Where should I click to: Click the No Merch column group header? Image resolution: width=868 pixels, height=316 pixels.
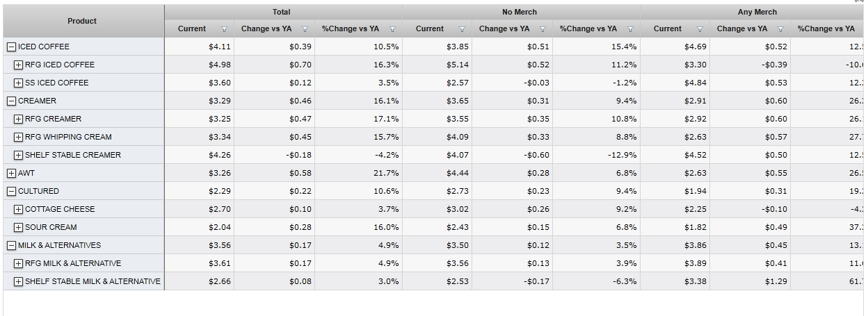point(520,12)
